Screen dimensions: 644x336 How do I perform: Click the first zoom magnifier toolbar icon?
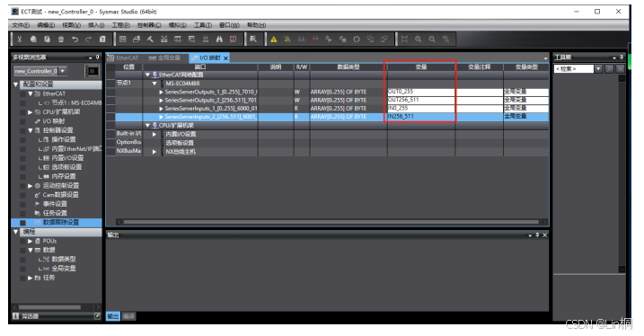click(419, 39)
